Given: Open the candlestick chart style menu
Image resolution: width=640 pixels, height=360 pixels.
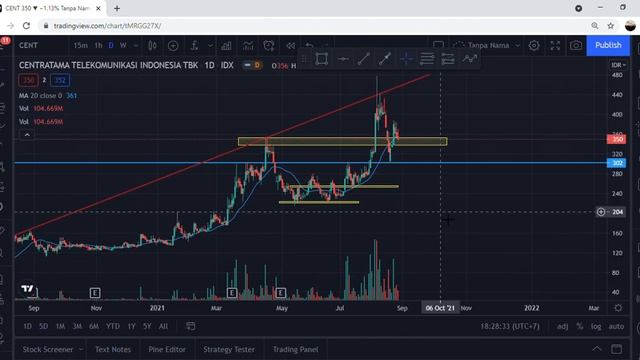Looking at the screenshot, I should click(152, 46).
